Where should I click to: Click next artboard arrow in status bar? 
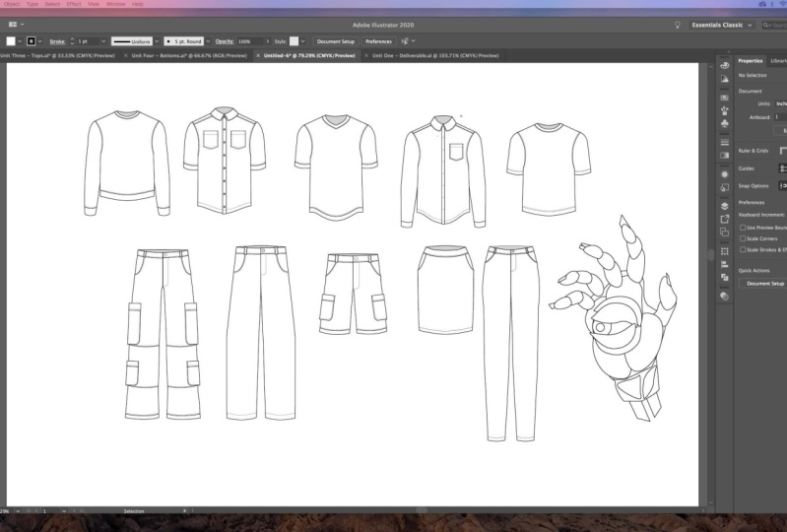[x=74, y=511]
